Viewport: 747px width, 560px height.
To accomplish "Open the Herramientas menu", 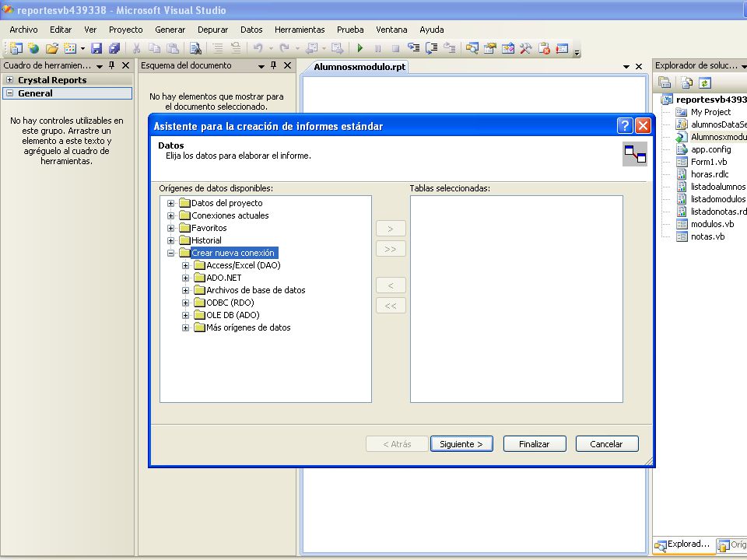I will click(300, 30).
